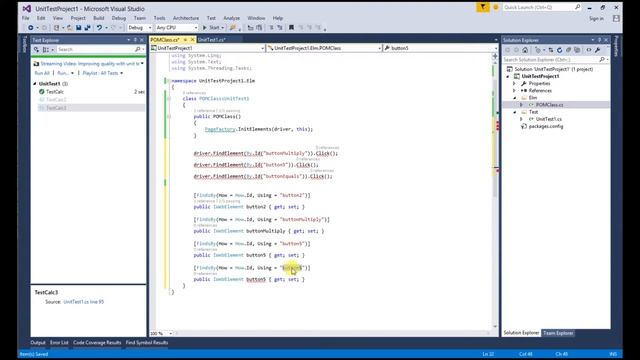Open the UnitTest1.cs line 95 source link
This screenshot has height=360, width=640.
click(x=84, y=302)
